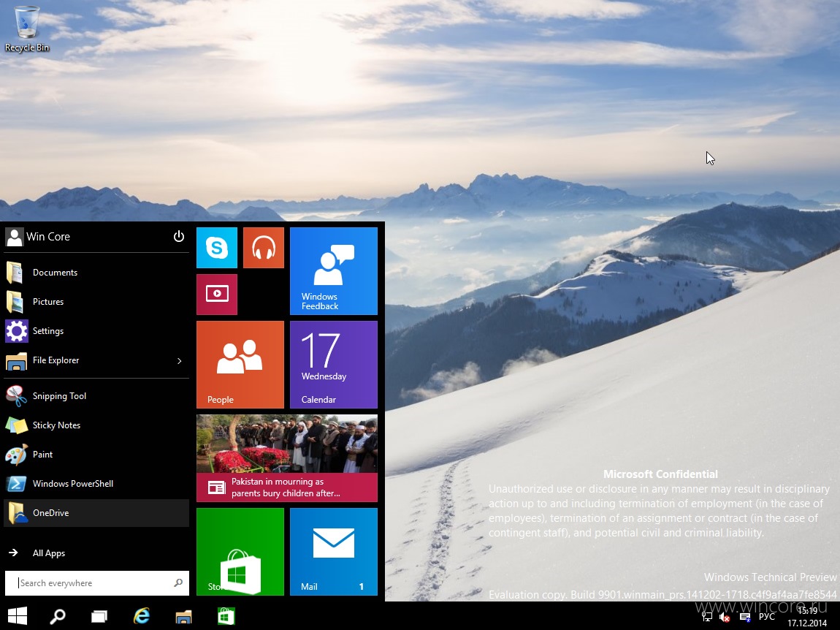840x630 pixels.
Task: Open File Explorer from the taskbar
Action: click(184, 616)
